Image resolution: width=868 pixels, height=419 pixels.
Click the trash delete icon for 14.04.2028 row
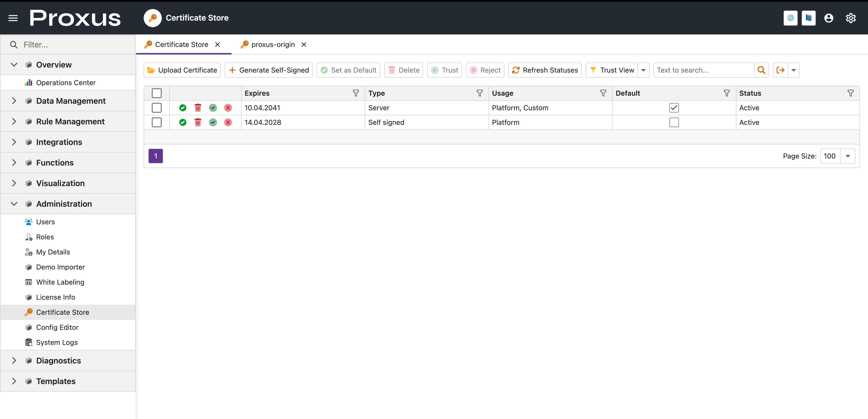pyautogui.click(x=198, y=122)
